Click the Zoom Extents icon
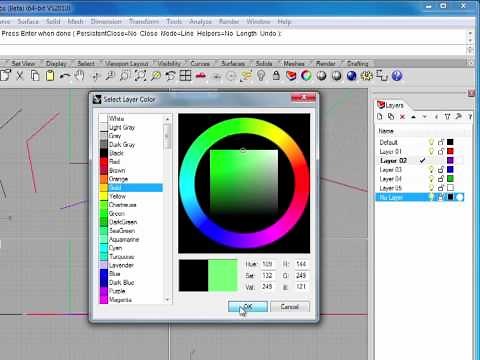The image size is (480, 360). point(140,76)
